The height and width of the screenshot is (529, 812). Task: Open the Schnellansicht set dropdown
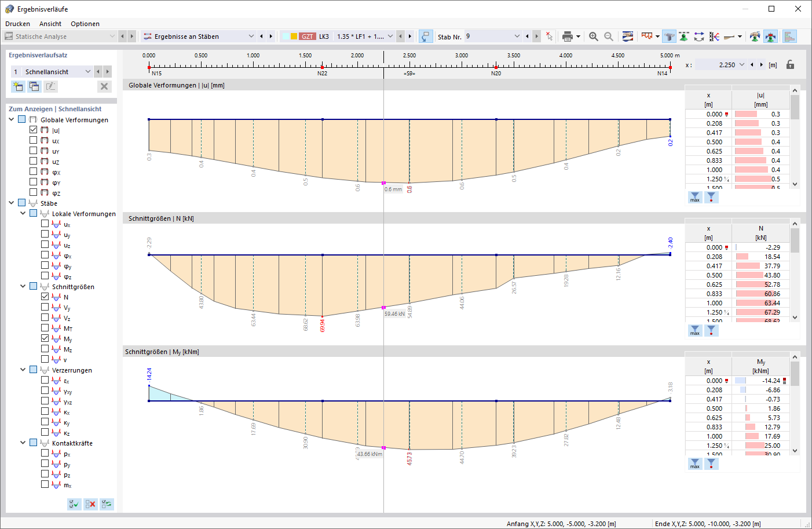[88, 71]
